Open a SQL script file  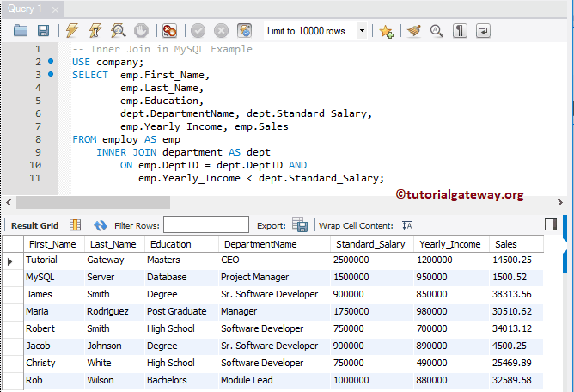(21, 30)
